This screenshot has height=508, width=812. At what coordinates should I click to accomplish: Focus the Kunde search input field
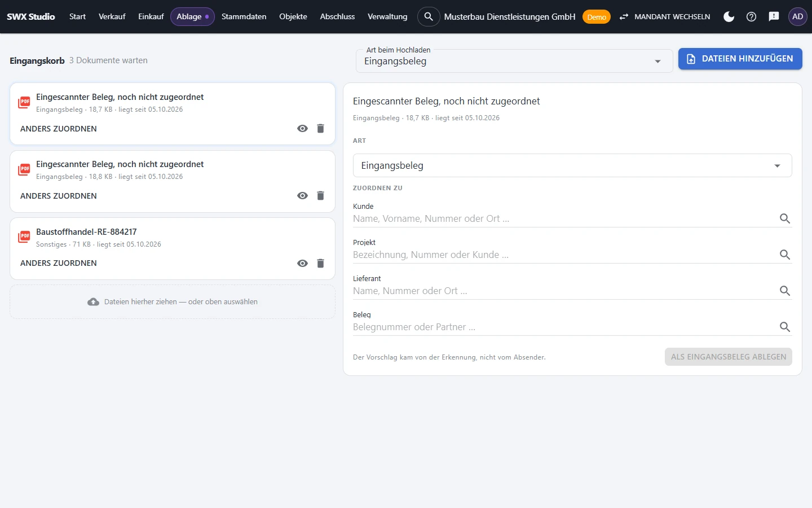tap(564, 218)
